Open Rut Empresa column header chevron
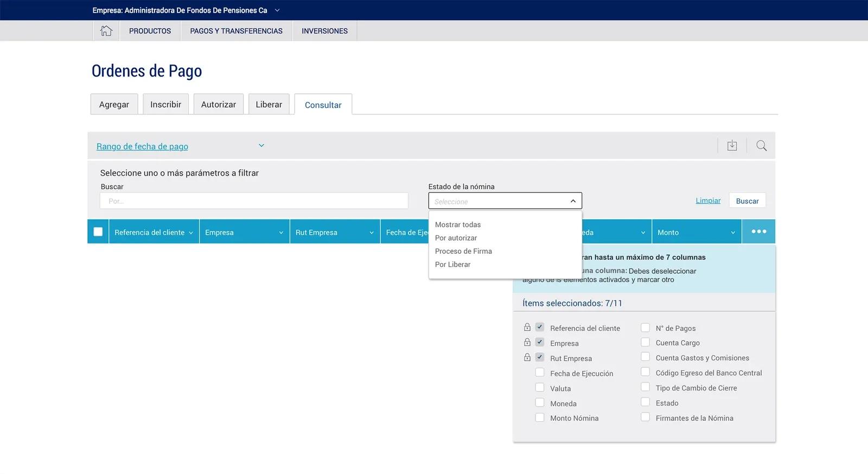The image size is (868, 474). pyautogui.click(x=372, y=233)
